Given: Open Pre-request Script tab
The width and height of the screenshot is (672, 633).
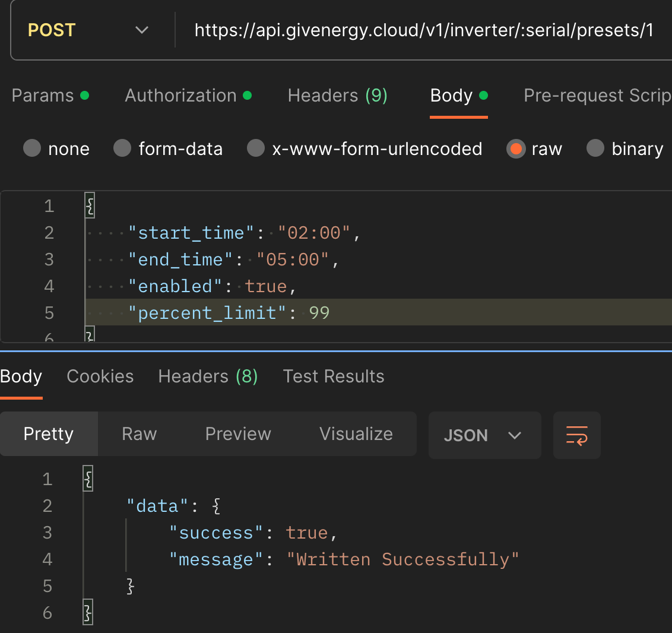Looking at the screenshot, I should [x=597, y=95].
